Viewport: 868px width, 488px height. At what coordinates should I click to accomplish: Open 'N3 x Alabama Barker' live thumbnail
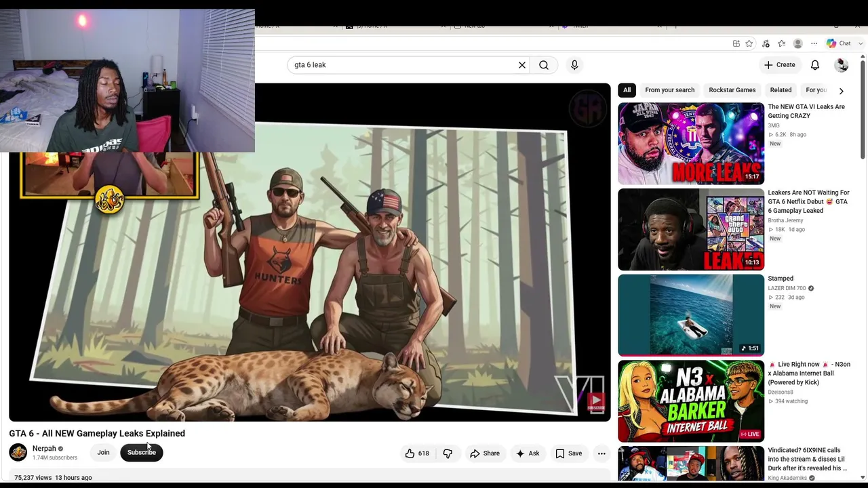(x=691, y=401)
